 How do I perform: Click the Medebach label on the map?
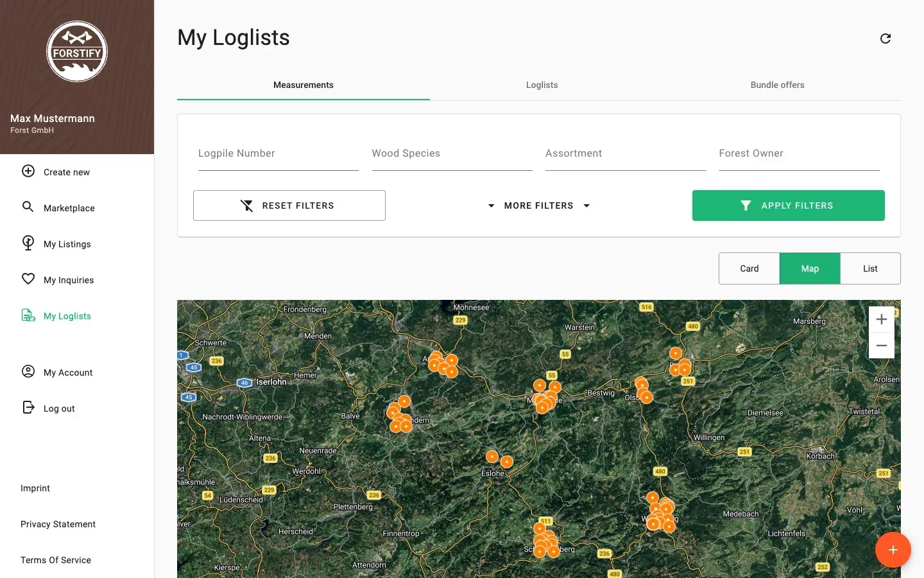click(x=740, y=514)
